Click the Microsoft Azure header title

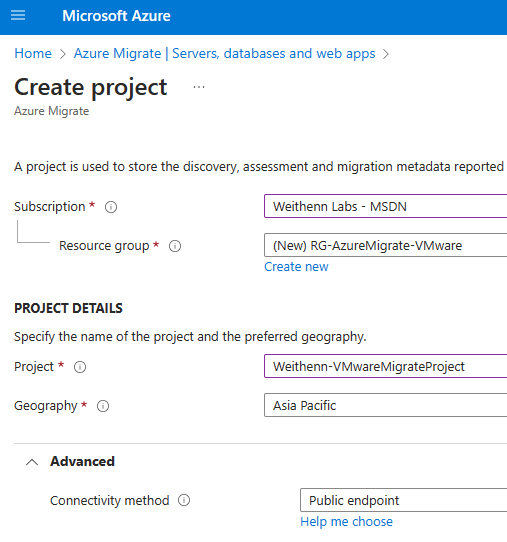coord(116,16)
